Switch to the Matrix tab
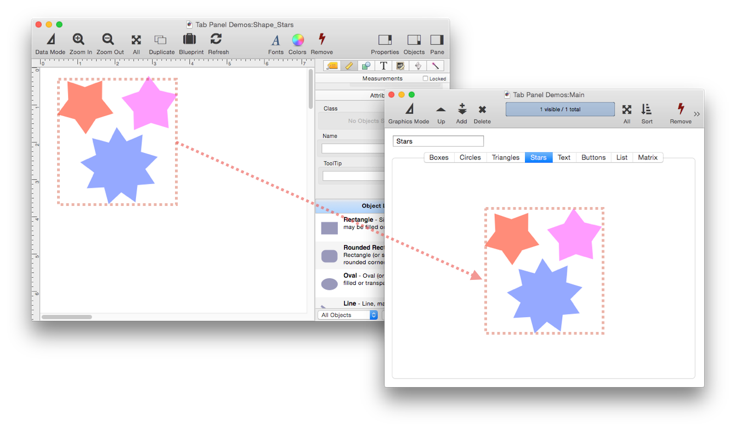The image size is (735, 430). tap(647, 158)
